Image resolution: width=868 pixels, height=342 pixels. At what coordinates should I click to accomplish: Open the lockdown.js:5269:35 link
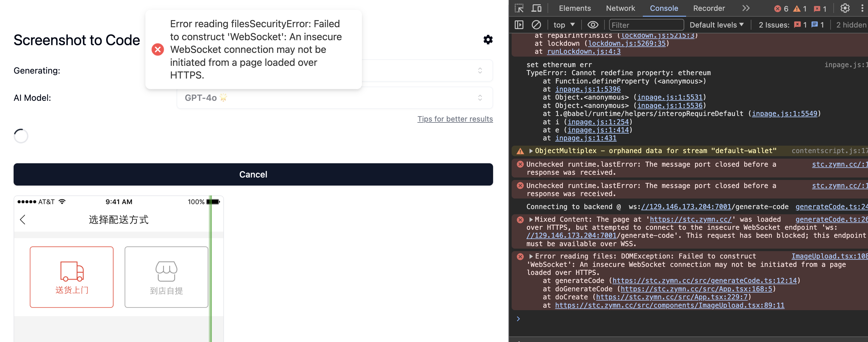(x=627, y=44)
